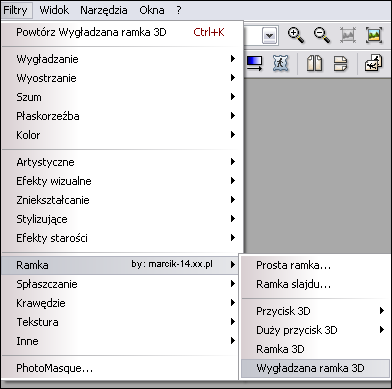Click the Zoom out magnifier icon
Viewport: 392px width, 389px height.
point(322,35)
